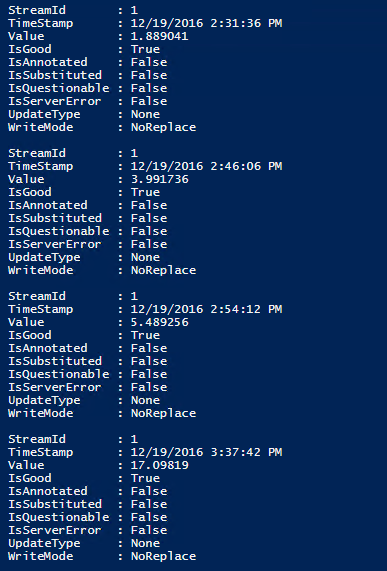The width and height of the screenshot is (387, 571).
Task: Click the second IsServerError label
Action: pos(55,244)
